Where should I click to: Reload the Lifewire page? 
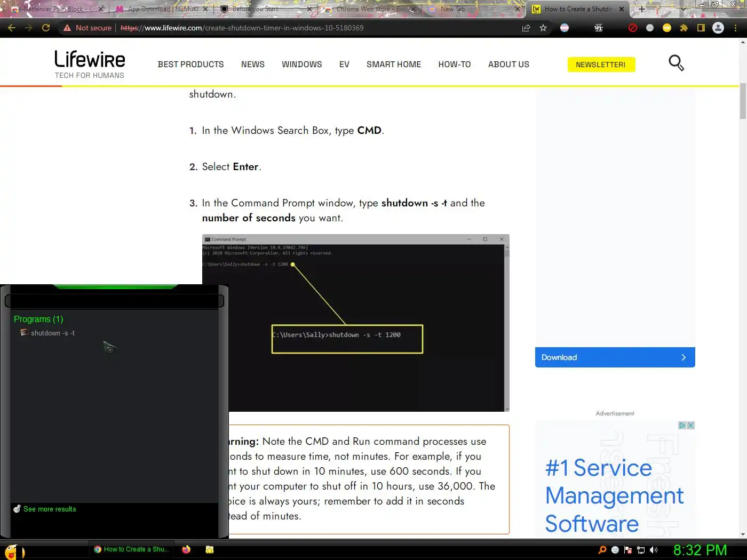click(x=46, y=28)
